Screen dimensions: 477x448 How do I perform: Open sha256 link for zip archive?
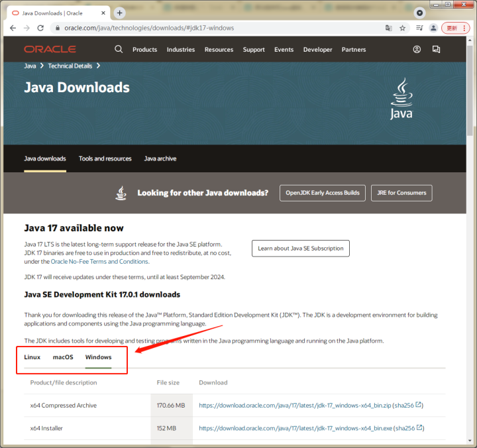[x=407, y=406]
